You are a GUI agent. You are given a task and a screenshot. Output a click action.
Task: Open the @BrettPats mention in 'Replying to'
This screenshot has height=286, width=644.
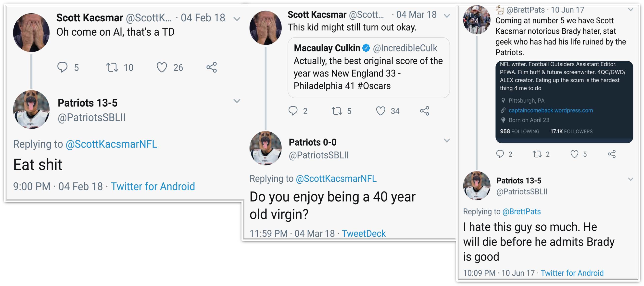pyautogui.click(x=521, y=212)
